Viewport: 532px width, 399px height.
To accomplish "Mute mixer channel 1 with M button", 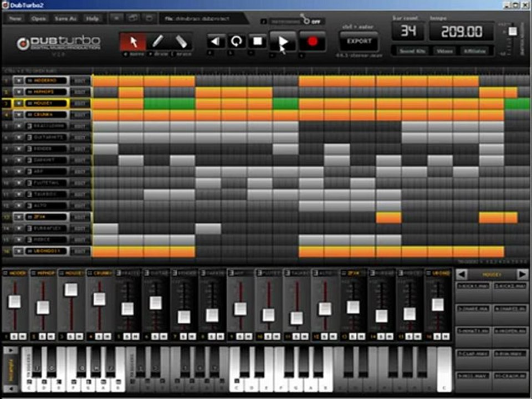I will 22,336.
